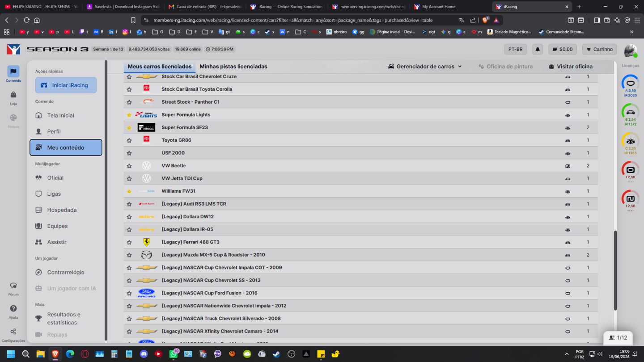Open the Carrinho cart button
Screen dimensions: 644x362
599,49
